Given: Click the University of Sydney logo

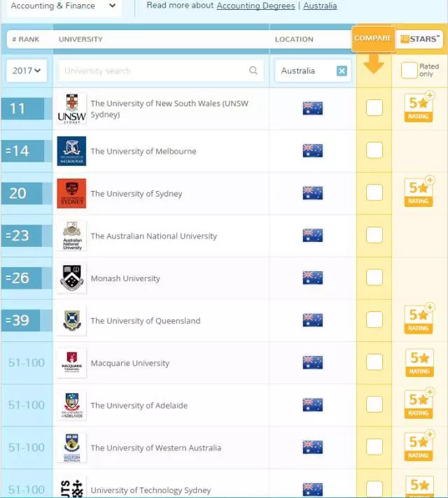Looking at the screenshot, I should (71, 194).
